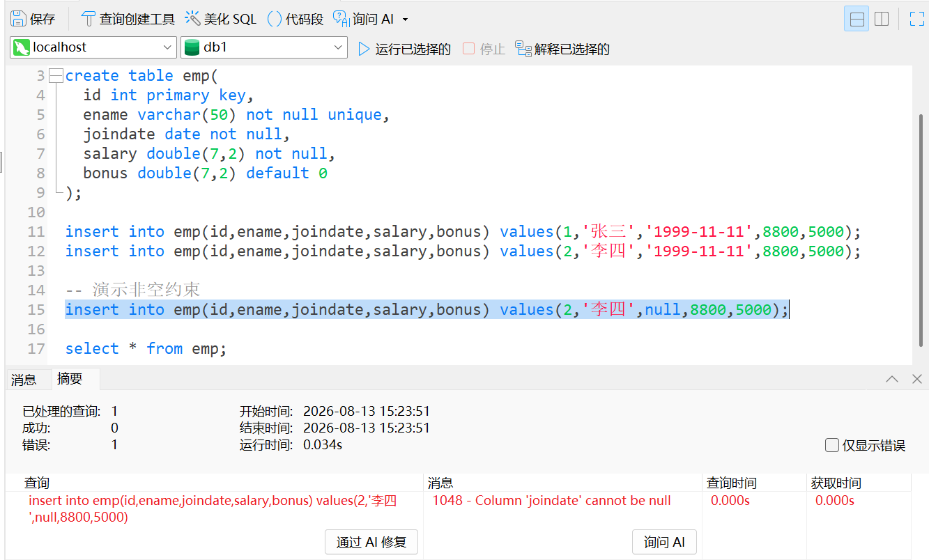The image size is (929, 560).
Task: Click the Ask AI (询问 AI) button in results
Action: coord(664,542)
